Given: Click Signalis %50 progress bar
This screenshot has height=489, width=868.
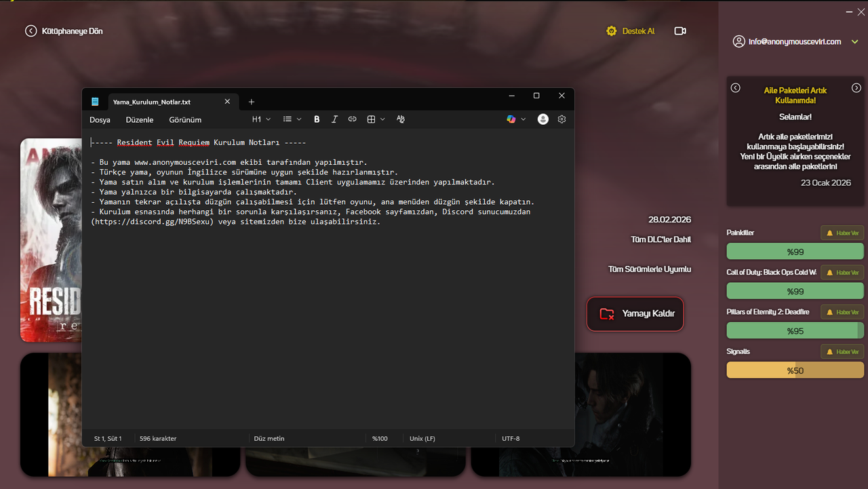Looking at the screenshot, I should [x=795, y=370].
